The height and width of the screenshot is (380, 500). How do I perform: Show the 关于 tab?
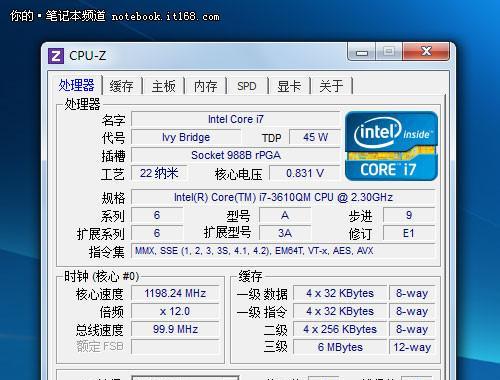[x=331, y=86]
